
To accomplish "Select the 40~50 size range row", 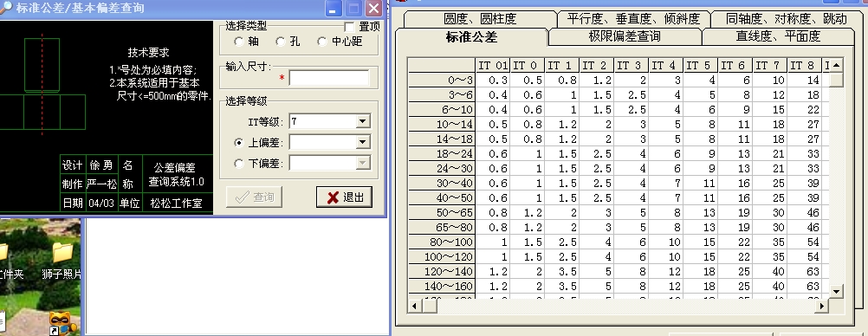I will [442, 197].
